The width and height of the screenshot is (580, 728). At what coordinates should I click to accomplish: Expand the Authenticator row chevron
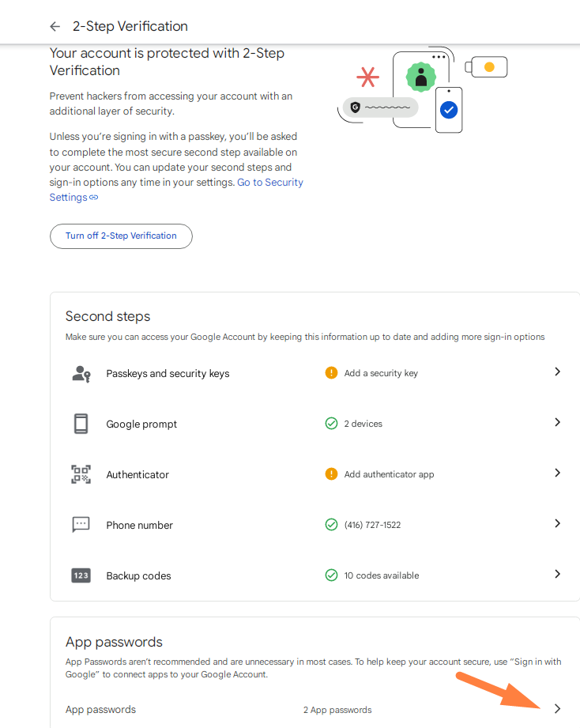(557, 473)
